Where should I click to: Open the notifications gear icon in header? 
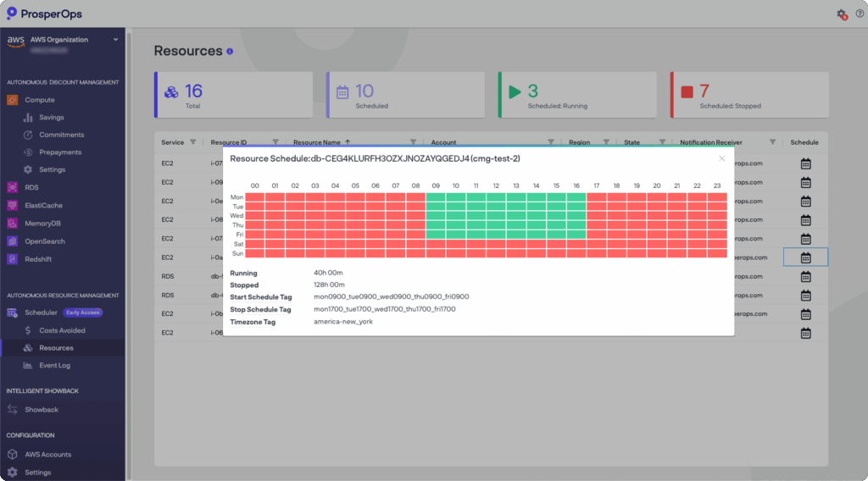tap(842, 14)
